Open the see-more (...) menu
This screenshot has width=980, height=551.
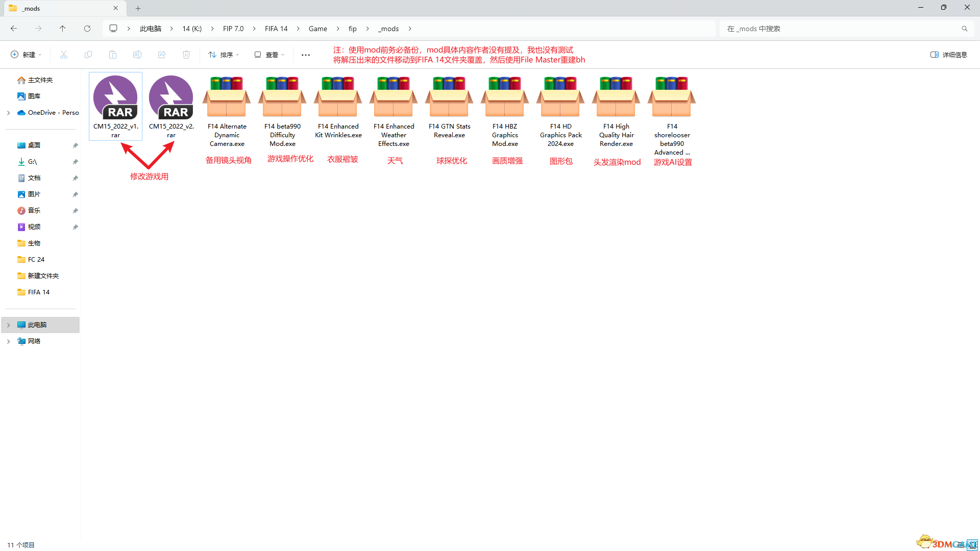coord(305,55)
